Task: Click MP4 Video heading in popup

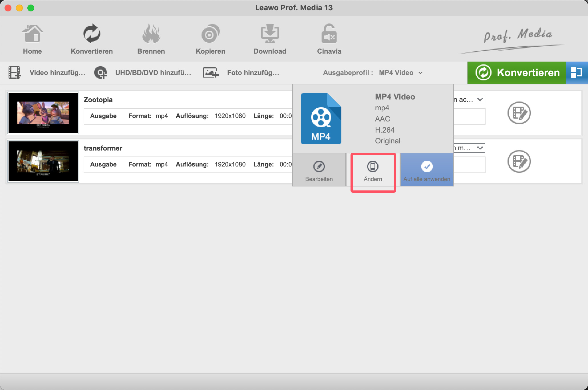Action: pyautogui.click(x=395, y=97)
